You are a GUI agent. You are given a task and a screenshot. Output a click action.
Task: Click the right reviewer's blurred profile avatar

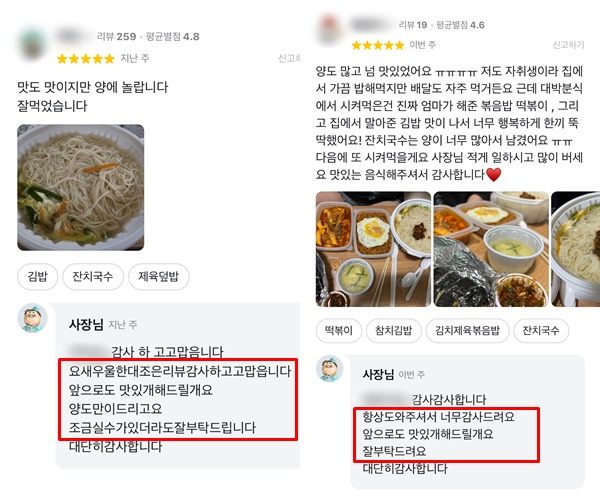(x=329, y=29)
